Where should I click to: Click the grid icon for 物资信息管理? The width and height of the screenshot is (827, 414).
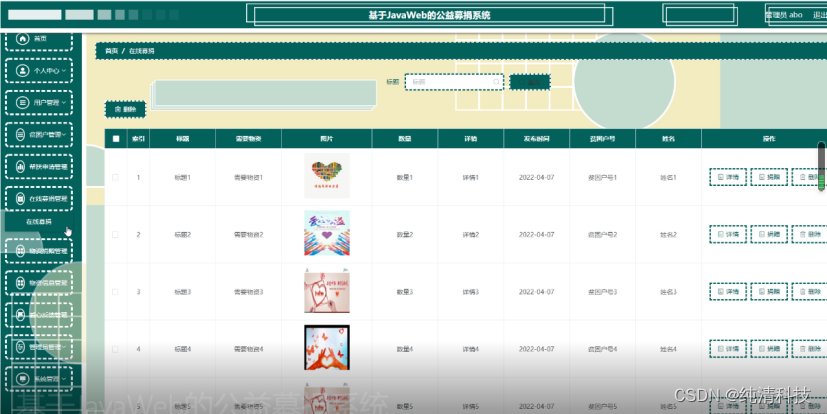click(20, 283)
